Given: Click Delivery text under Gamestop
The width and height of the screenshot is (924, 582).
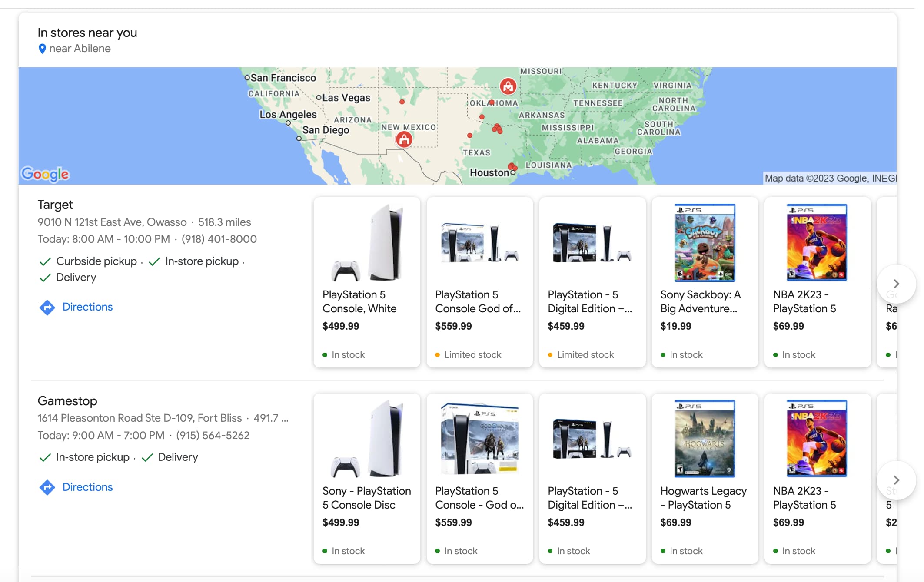Looking at the screenshot, I should click(x=178, y=457).
